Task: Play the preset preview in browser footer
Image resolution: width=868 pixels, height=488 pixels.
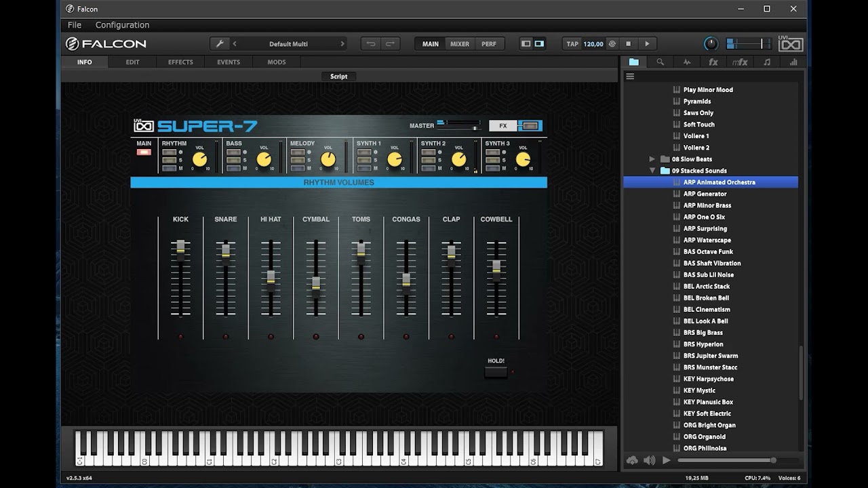Action: [667, 460]
